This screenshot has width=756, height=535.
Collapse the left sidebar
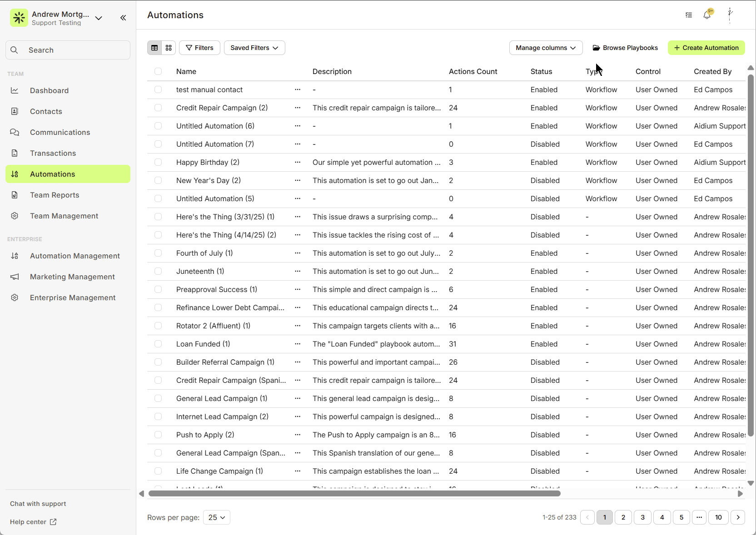click(123, 18)
